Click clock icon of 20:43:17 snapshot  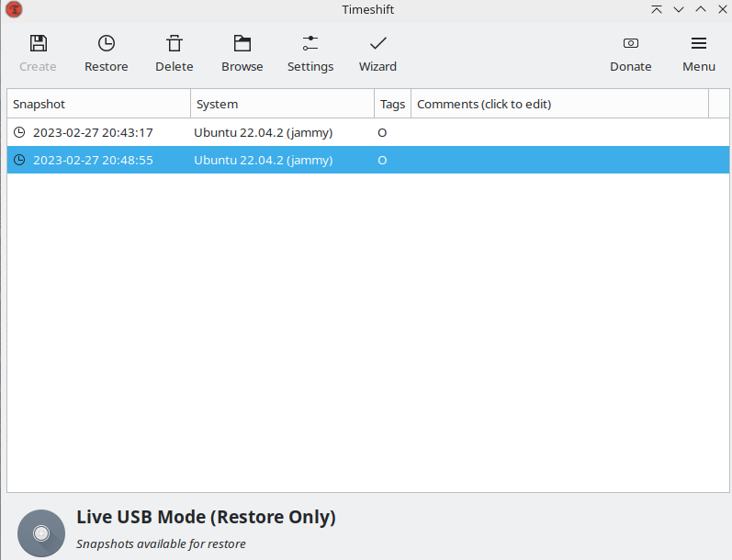pos(19,132)
